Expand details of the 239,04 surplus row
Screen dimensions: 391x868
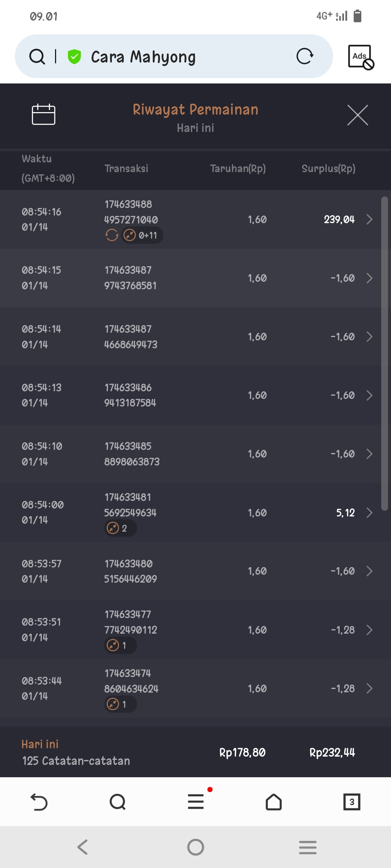tap(369, 219)
